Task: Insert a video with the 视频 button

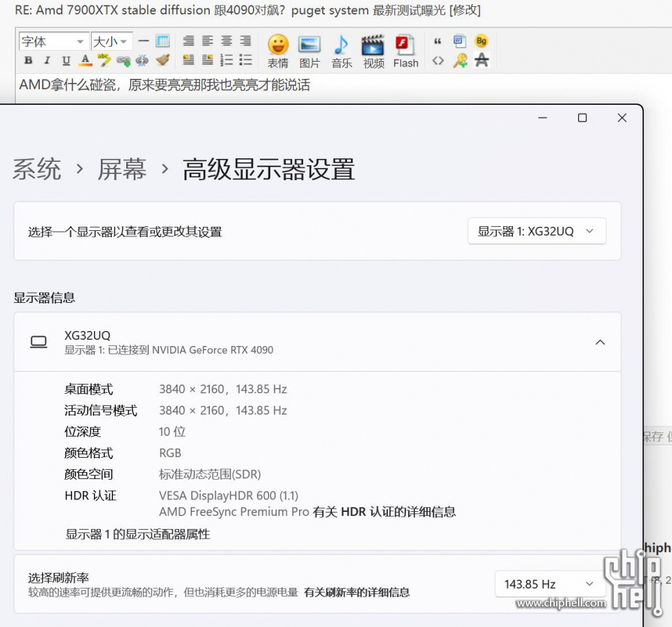Action: 373,51
